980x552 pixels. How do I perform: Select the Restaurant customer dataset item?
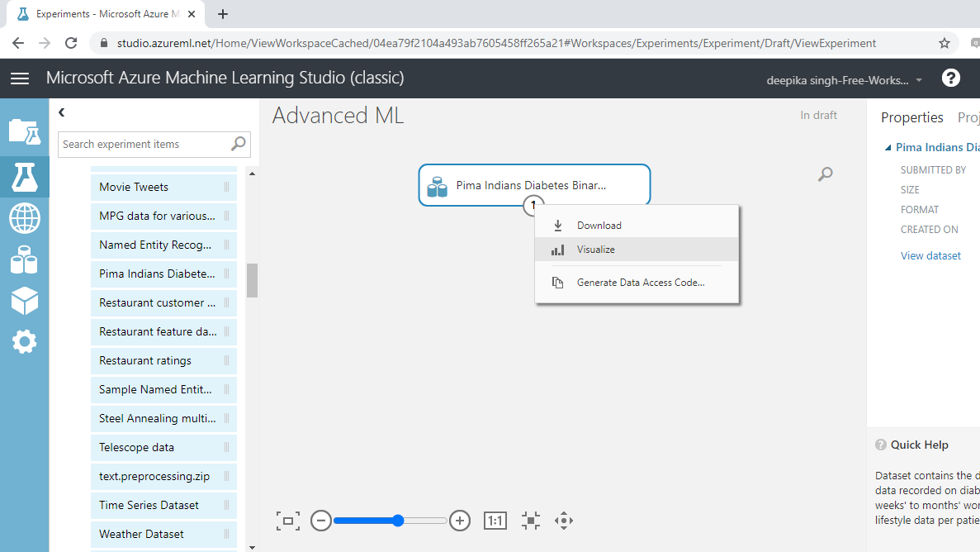coord(163,303)
